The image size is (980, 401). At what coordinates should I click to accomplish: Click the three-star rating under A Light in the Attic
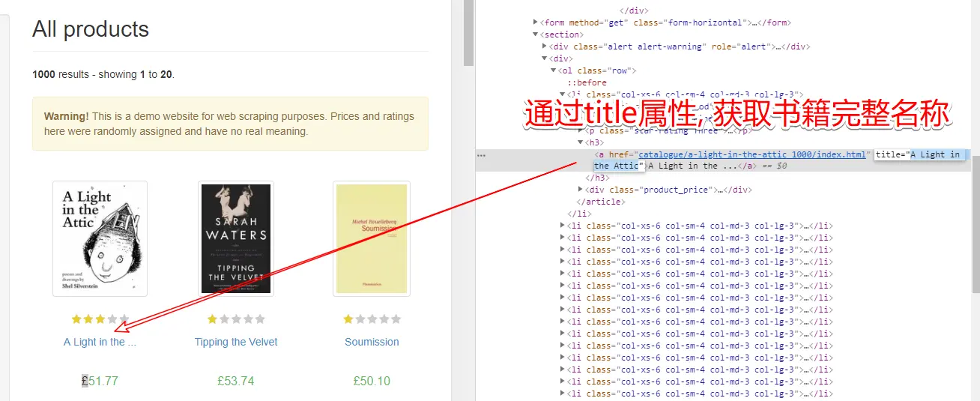(x=100, y=319)
